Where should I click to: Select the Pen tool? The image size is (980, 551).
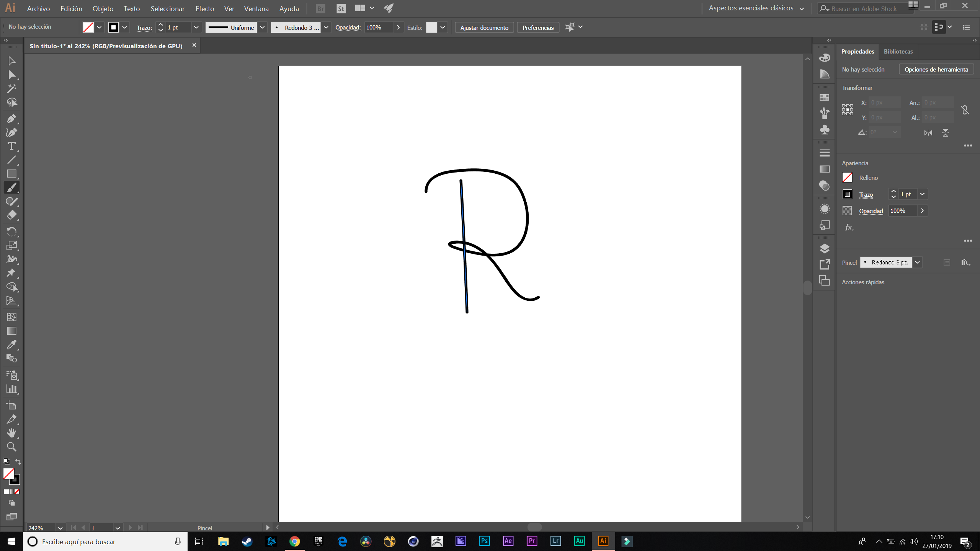point(11,119)
